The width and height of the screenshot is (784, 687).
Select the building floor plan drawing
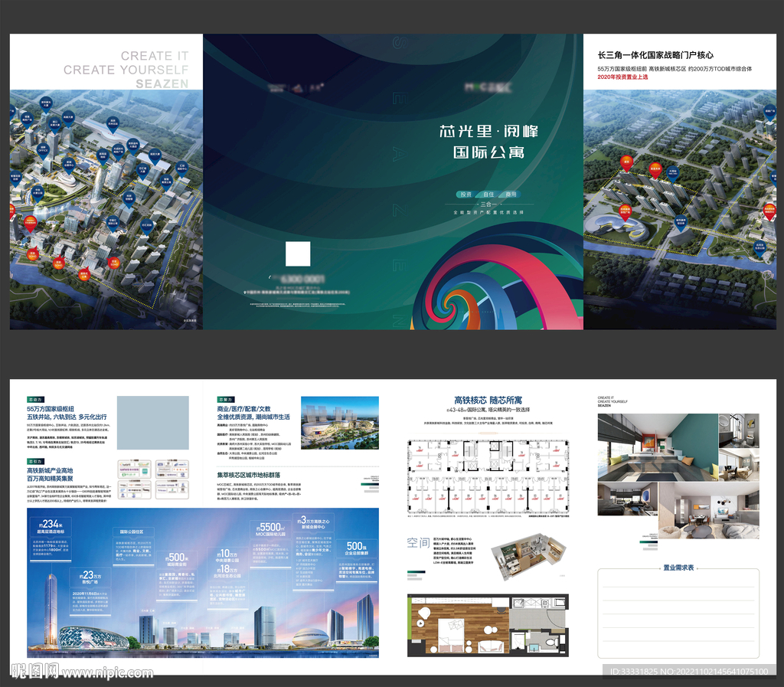488,477
